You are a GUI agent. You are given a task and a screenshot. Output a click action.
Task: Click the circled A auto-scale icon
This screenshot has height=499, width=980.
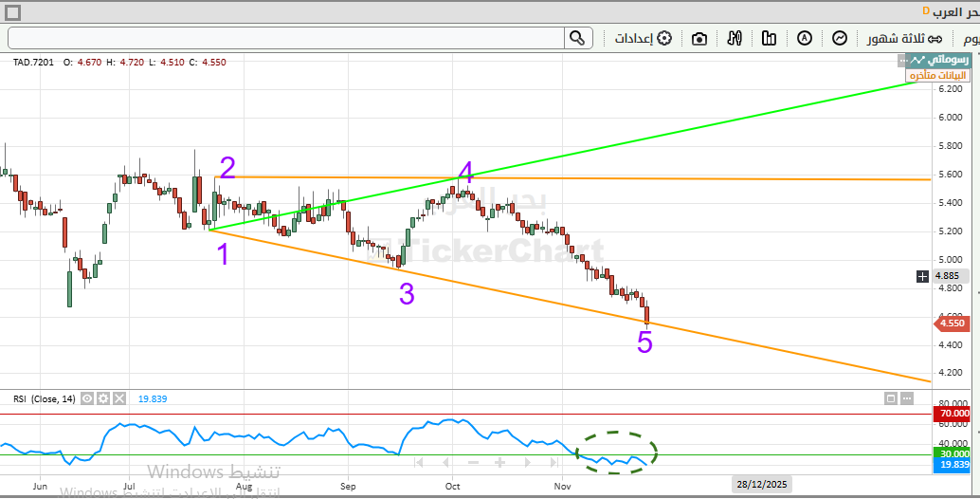[805, 39]
